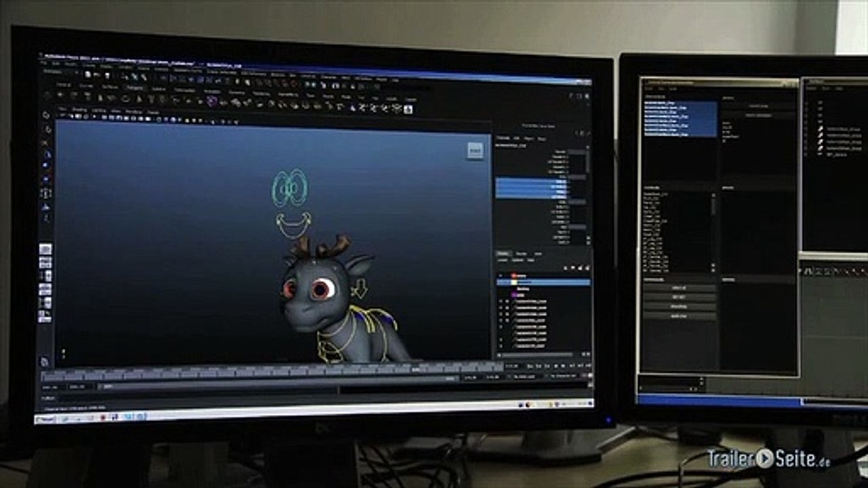Click the Open Scene icon on status line
868x488 pixels.
click(96, 75)
